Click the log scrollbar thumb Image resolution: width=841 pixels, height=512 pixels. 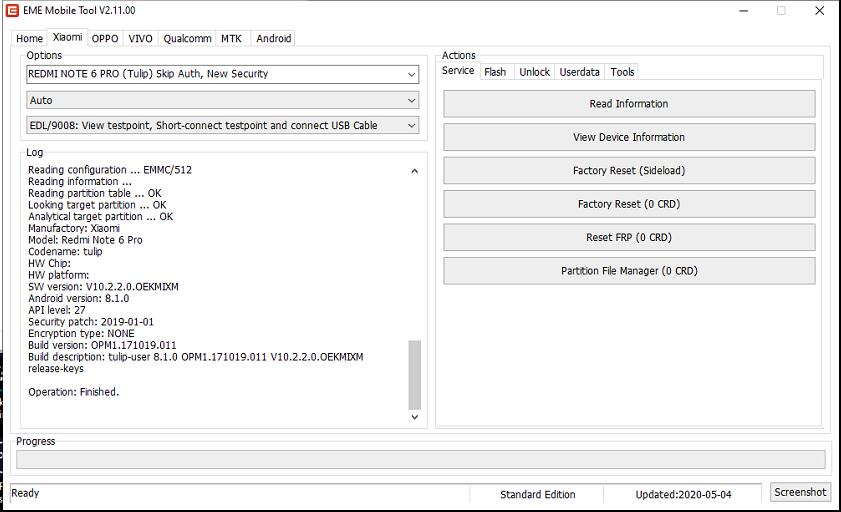coord(415,375)
